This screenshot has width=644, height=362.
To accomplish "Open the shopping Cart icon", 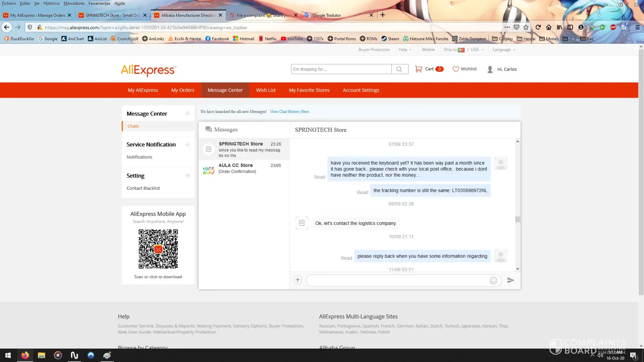I will click(x=419, y=69).
